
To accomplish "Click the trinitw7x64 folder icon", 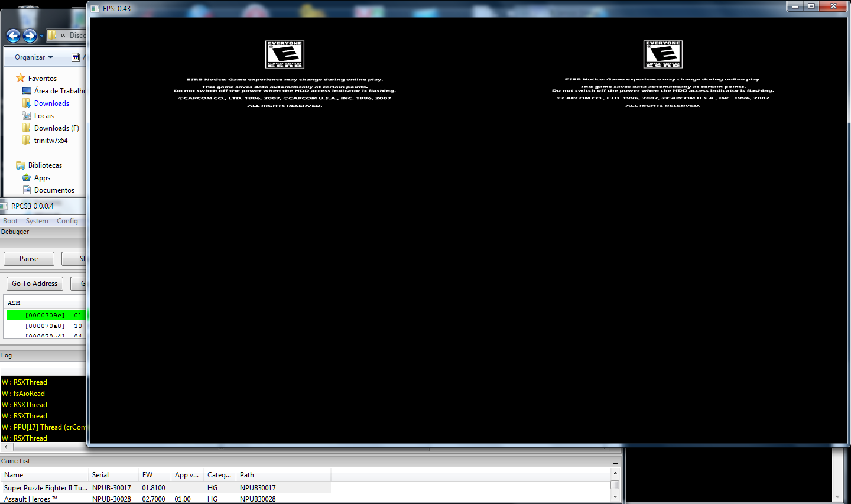I will (x=27, y=141).
